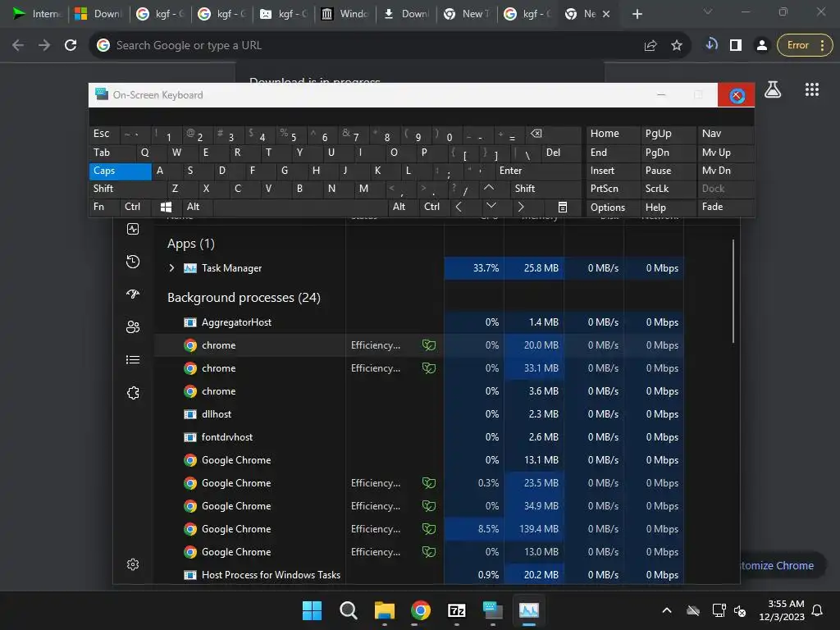Toggle Fn key on keyboard

[104, 207]
